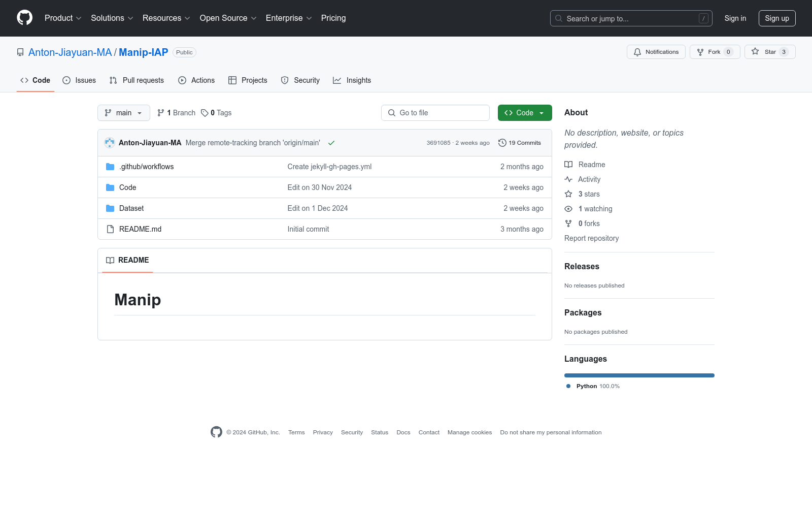Open the main branch selector dropdown
This screenshot has width=812, height=508.
tap(124, 113)
